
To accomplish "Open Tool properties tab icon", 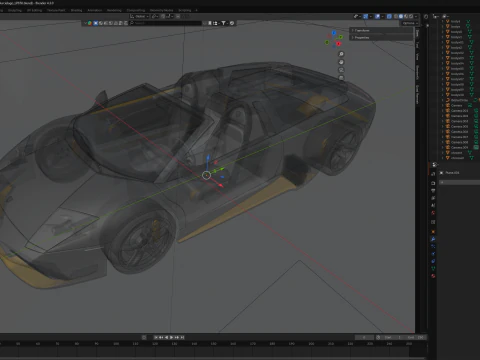I will pos(433,174).
